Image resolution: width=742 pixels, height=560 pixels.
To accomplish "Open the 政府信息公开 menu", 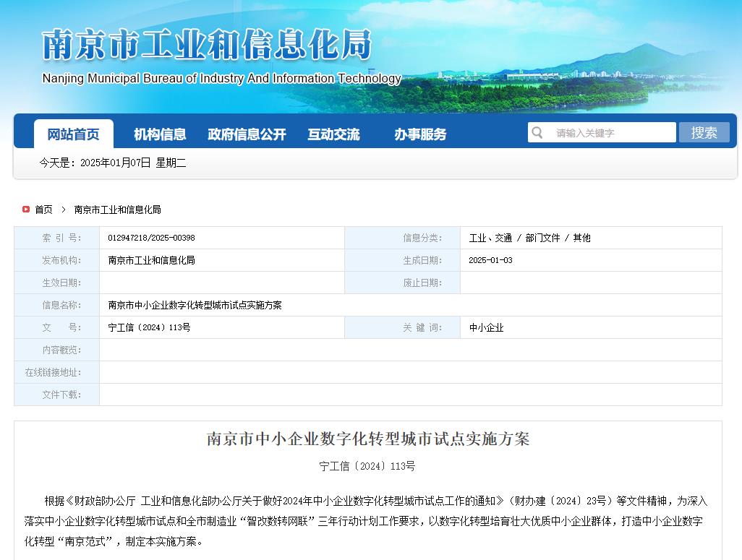I will coord(247,134).
